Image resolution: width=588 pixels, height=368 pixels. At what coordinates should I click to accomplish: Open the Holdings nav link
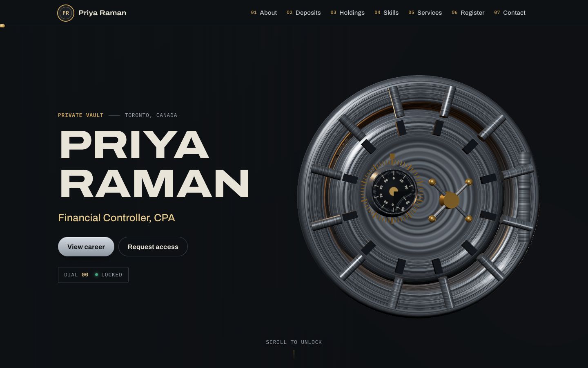347,13
